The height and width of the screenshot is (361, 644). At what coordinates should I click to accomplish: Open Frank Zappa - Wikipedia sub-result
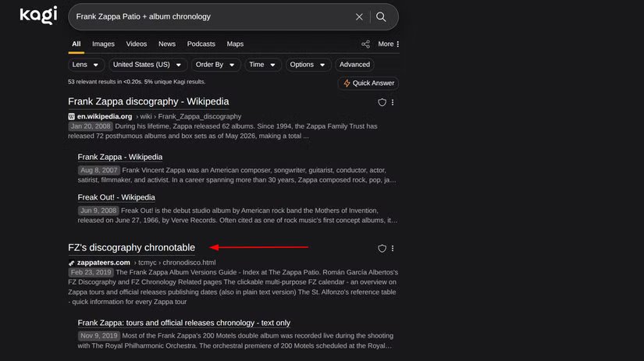pyautogui.click(x=120, y=157)
